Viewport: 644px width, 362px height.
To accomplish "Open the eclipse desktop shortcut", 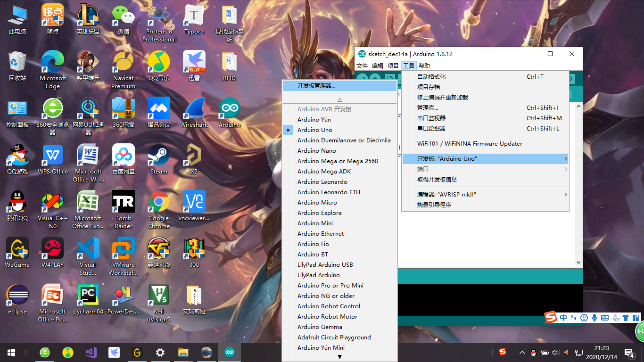I will (17, 299).
